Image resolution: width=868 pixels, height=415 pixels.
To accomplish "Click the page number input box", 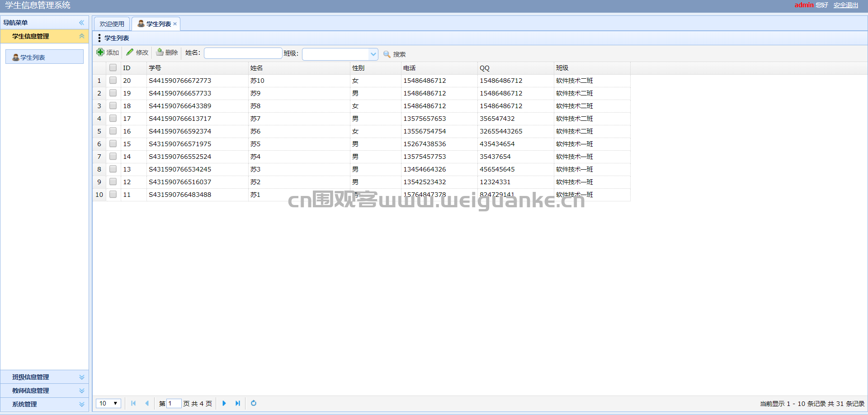I will pos(174,403).
